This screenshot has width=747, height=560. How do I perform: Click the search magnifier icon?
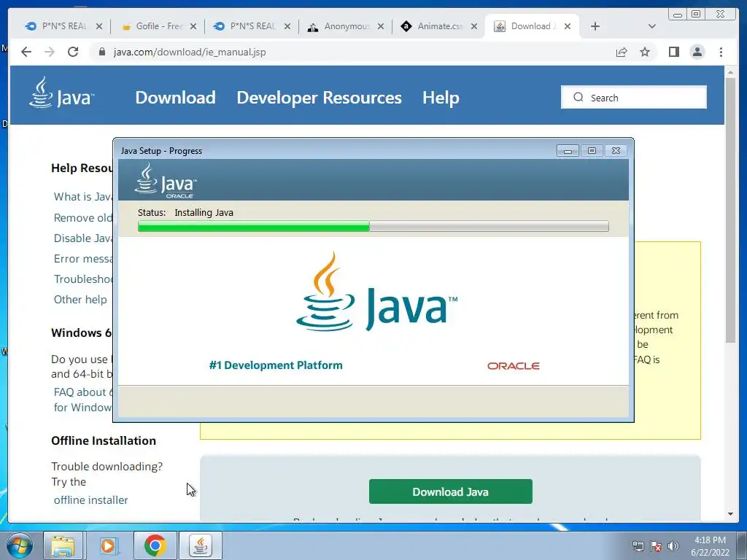pos(578,97)
